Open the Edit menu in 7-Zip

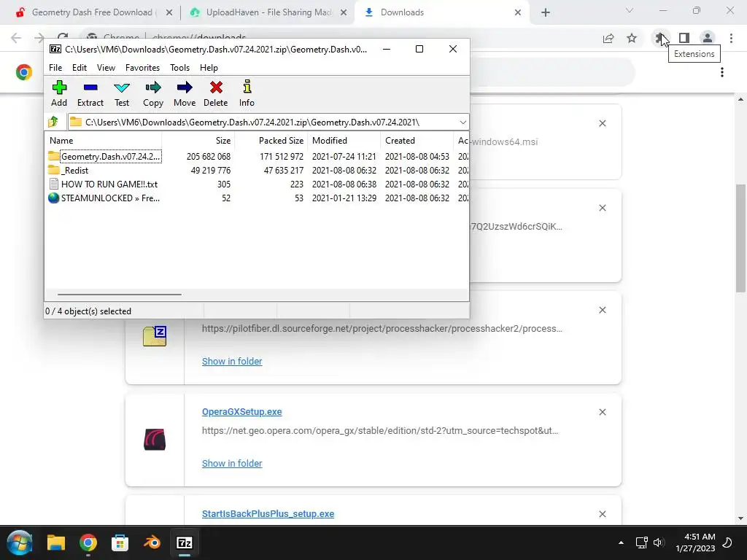tap(79, 68)
